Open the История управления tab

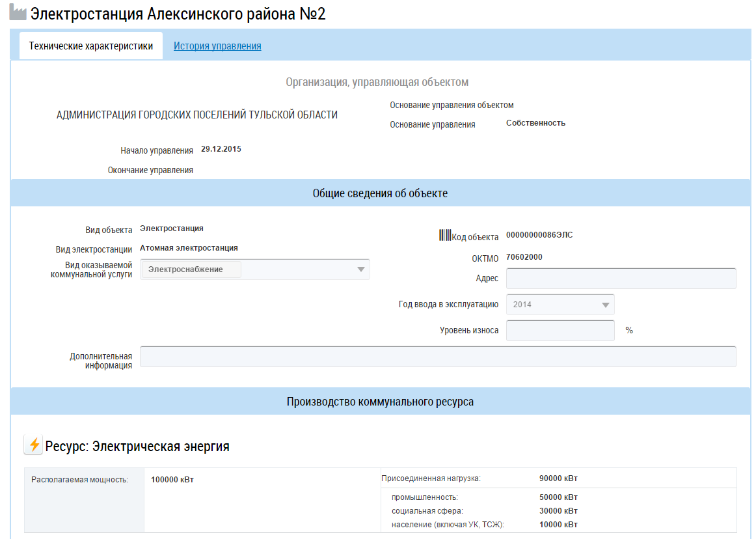217,46
